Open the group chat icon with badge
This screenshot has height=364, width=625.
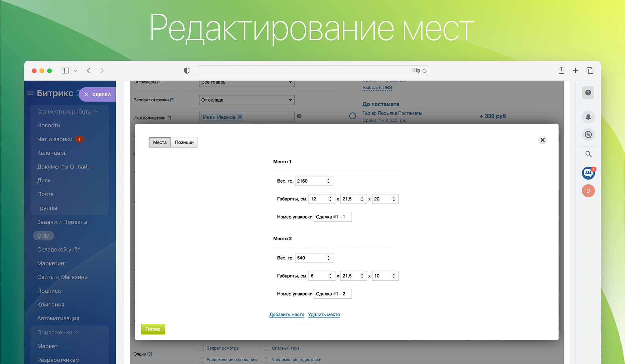[x=588, y=173]
